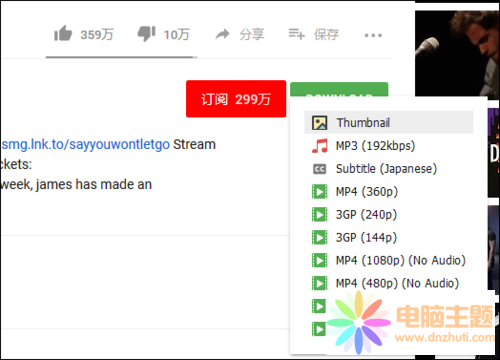Select Subtitle (Japanese) option

tap(389, 169)
